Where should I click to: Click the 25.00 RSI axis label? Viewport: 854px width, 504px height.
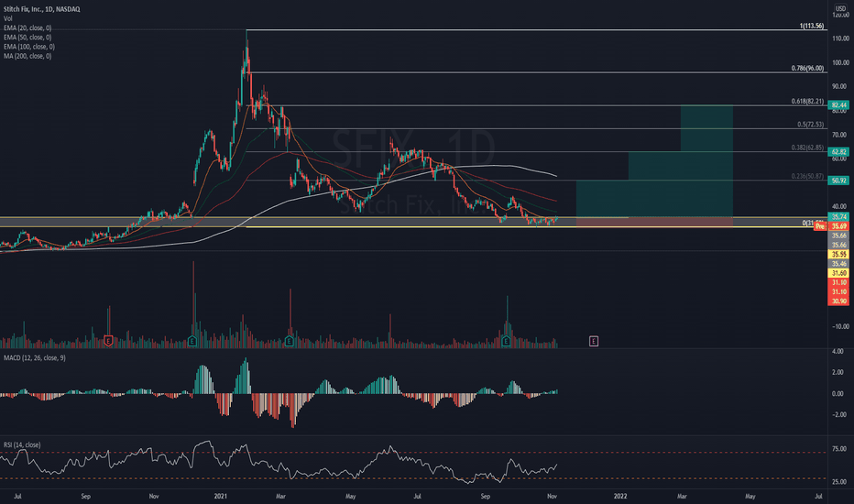point(840,482)
